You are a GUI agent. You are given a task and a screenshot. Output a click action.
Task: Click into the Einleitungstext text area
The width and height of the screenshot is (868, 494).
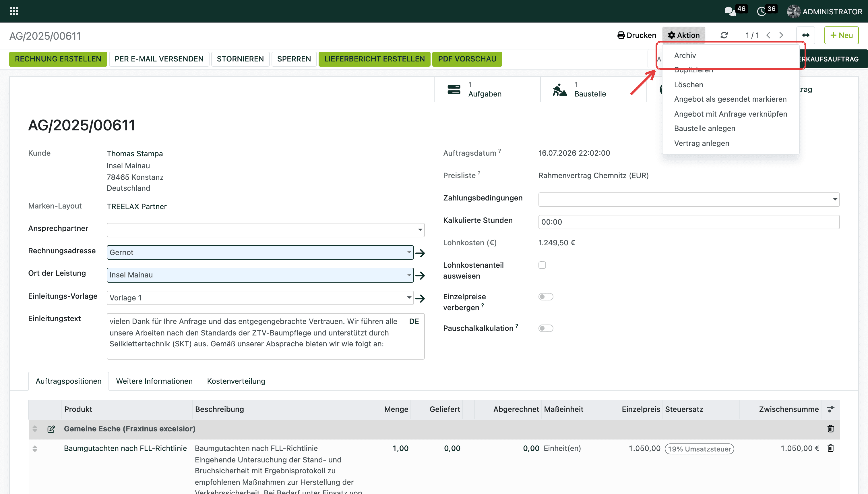266,336
